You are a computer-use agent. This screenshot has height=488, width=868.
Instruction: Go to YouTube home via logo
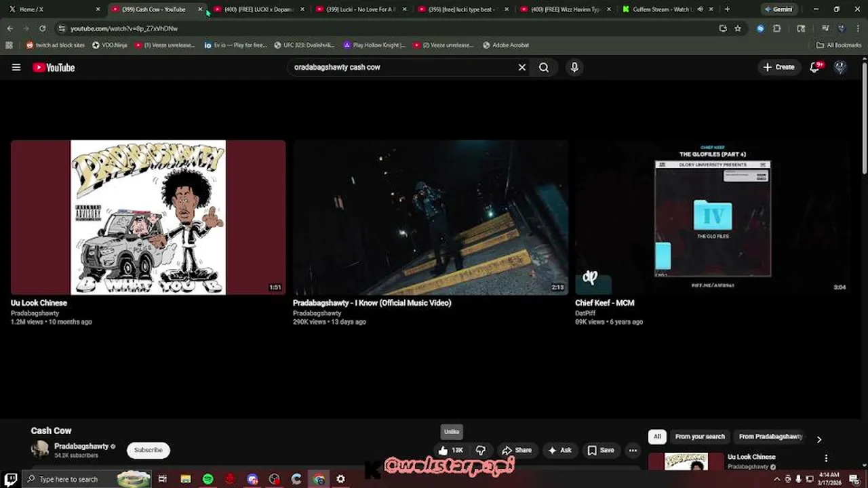(54, 67)
